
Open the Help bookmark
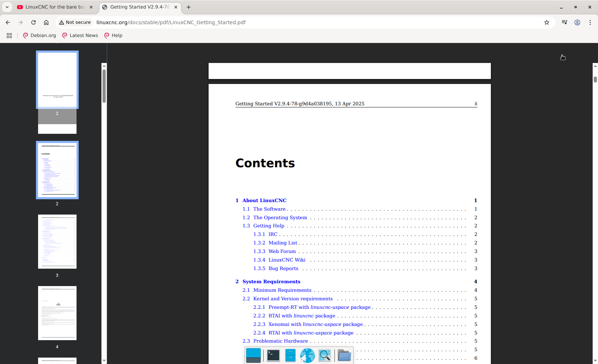point(113,35)
